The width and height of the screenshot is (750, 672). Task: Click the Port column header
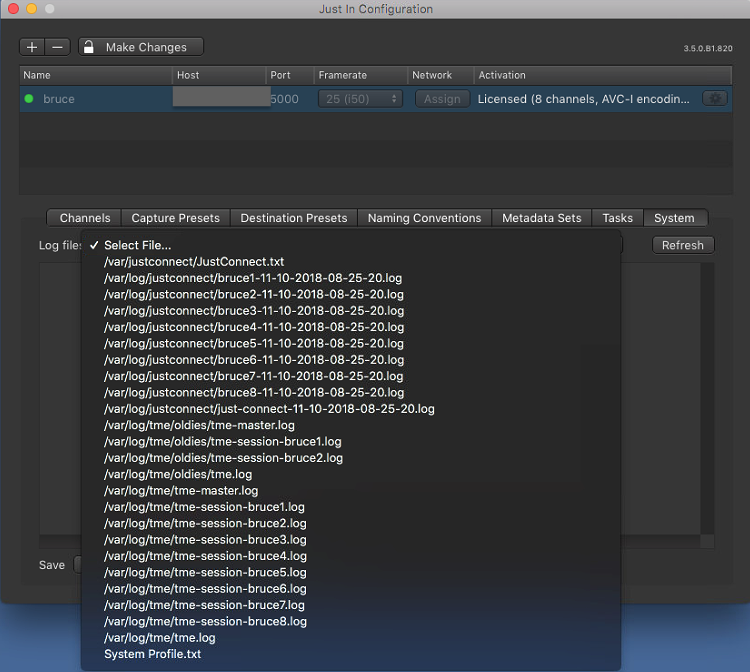tap(289, 75)
